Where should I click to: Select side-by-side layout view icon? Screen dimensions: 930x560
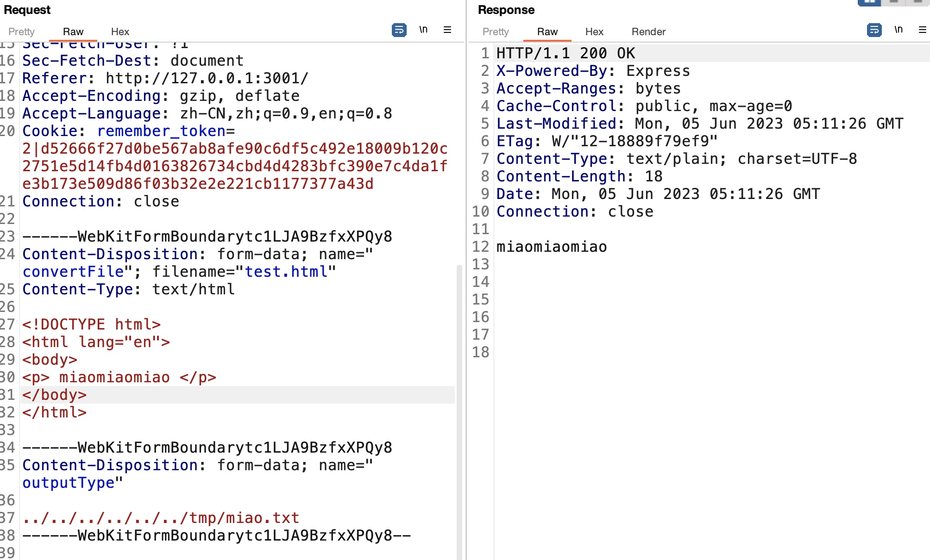869,2
